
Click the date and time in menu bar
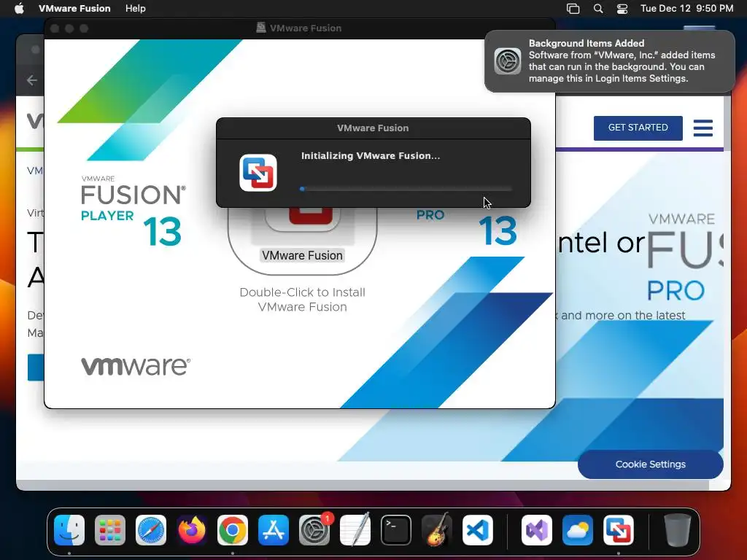pyautogui.click(x=686, y=8)
